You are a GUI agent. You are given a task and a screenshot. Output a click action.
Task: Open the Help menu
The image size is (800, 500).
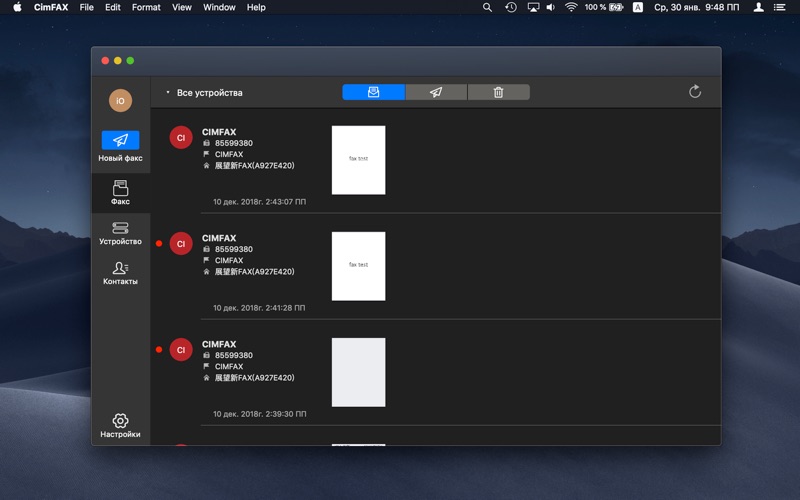tap(256, 7)
